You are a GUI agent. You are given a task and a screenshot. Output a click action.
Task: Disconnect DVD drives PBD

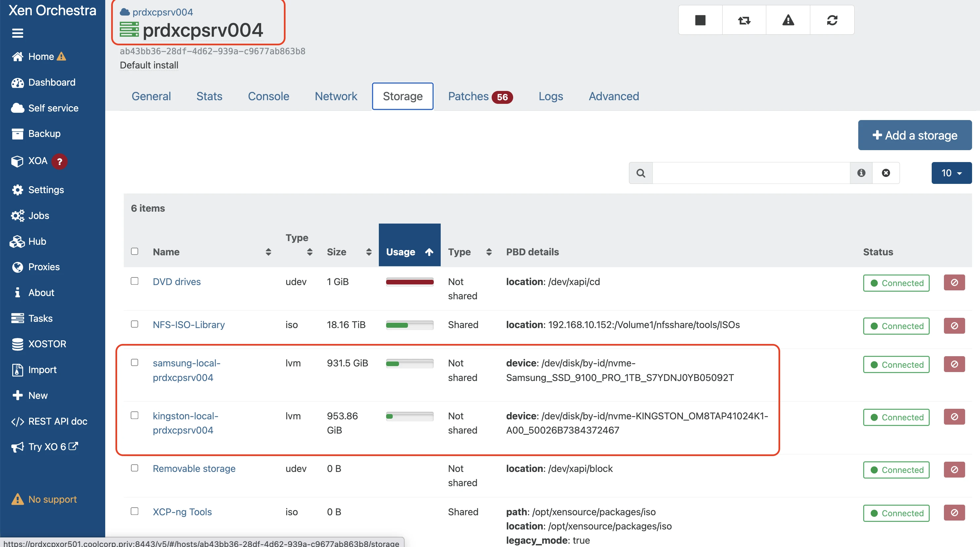coord(954,282)
